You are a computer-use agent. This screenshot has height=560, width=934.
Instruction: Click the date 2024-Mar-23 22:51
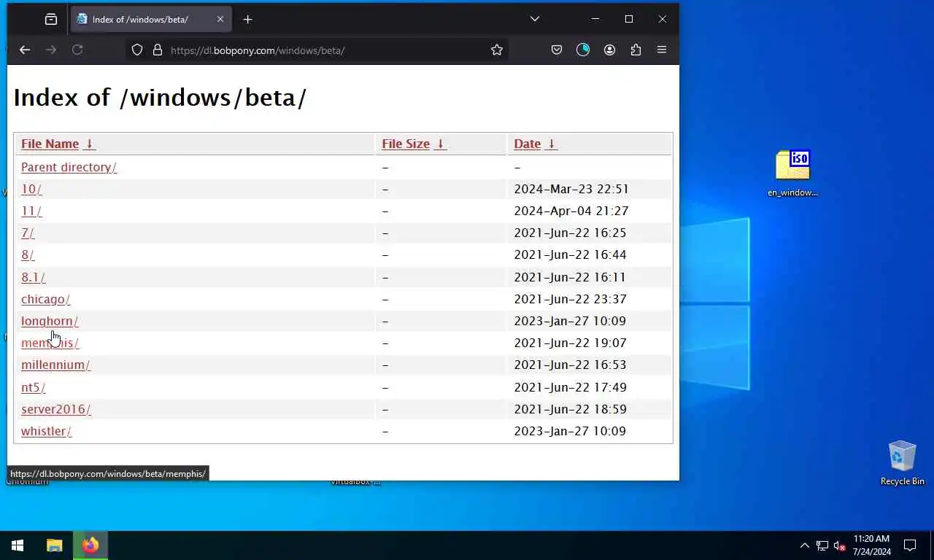coord(571,189)
